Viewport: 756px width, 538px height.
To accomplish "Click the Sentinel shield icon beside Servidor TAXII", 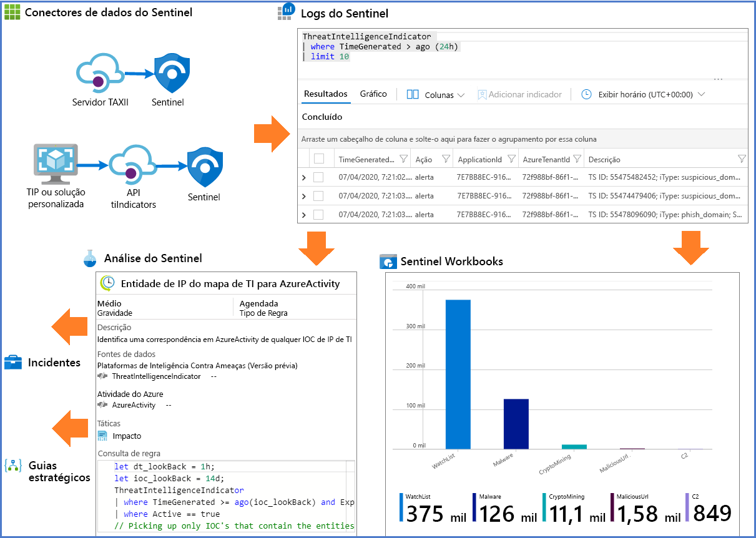I will (x=167, y=73).
